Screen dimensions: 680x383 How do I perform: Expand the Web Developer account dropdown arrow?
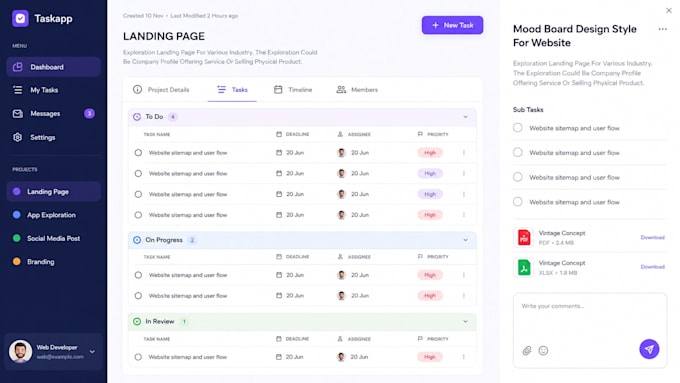pos(92,352)
